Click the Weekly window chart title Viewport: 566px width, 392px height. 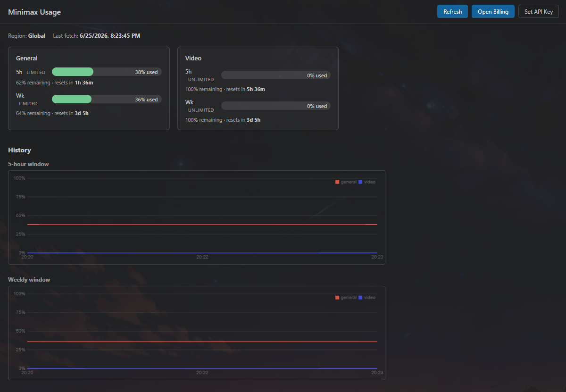(29, 280)
